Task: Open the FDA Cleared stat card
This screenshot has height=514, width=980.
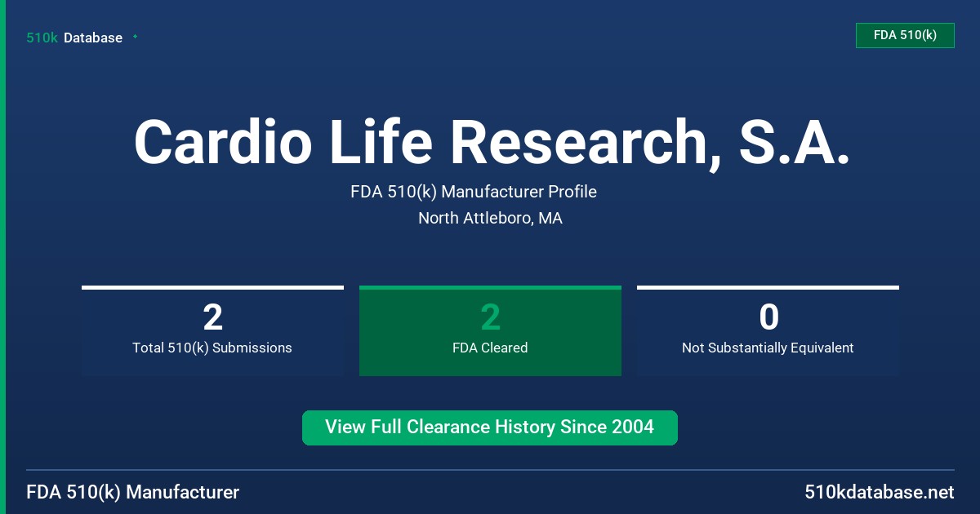Action: pos(490,330)
